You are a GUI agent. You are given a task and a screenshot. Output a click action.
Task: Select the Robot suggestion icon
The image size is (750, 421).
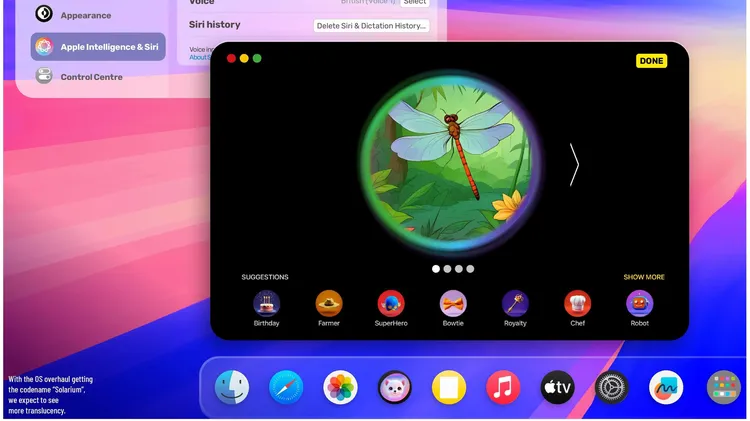point(640,303)
